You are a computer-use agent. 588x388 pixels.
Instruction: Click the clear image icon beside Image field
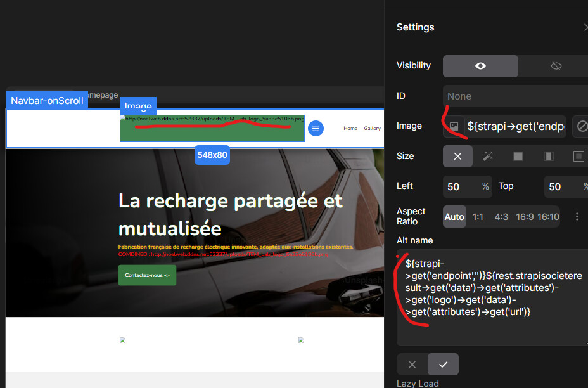pos(580,126)
